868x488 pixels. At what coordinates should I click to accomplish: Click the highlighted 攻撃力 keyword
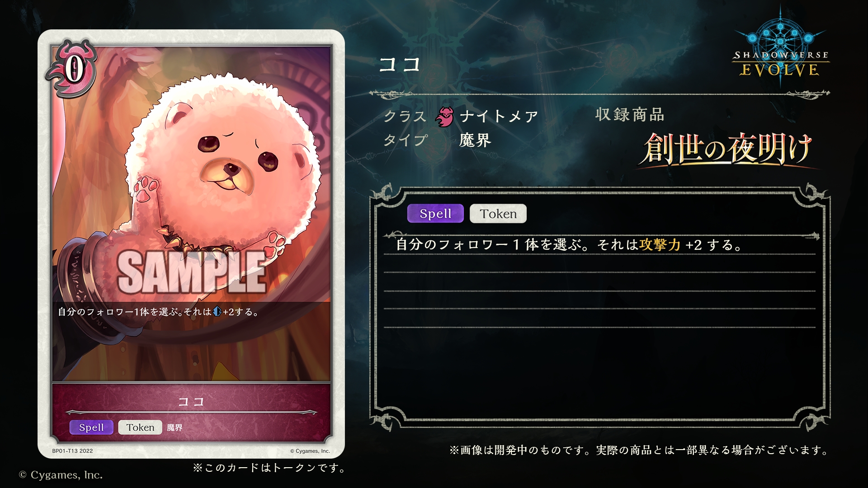coord(660,245)
